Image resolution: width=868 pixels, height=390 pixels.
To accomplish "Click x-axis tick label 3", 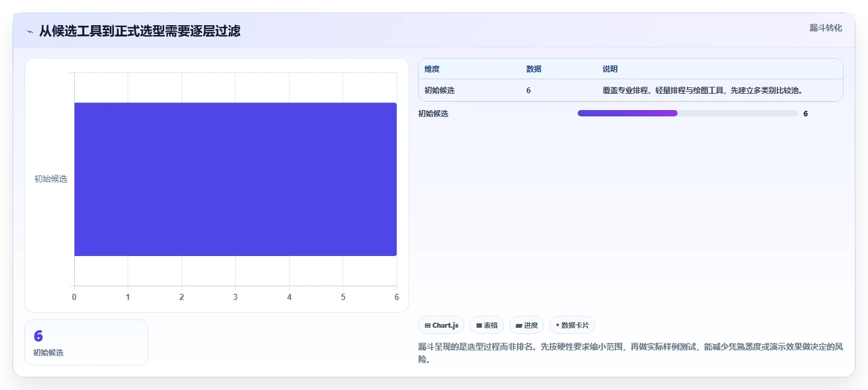I will tap(235, 297).
